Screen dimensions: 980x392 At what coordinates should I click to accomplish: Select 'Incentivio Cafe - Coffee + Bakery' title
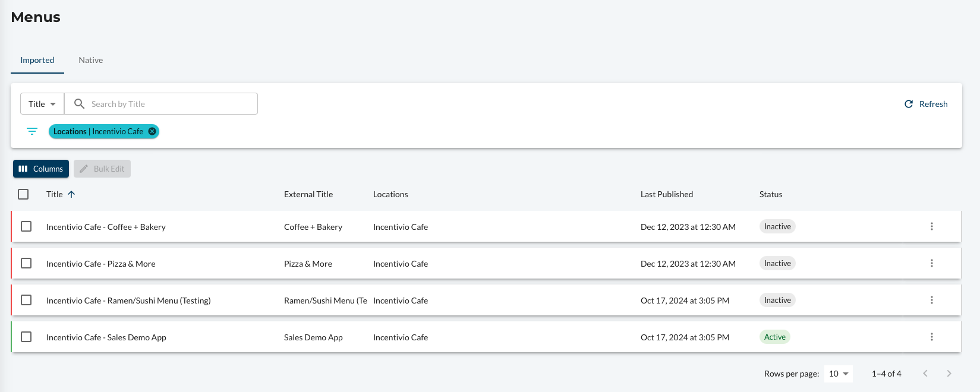pos(106,227)
